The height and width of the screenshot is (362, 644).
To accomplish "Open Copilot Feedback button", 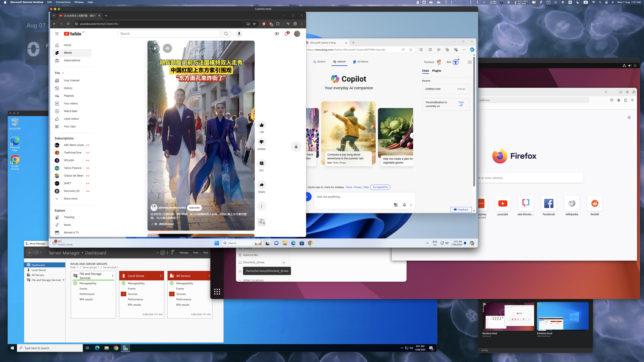I will point(461,210).
